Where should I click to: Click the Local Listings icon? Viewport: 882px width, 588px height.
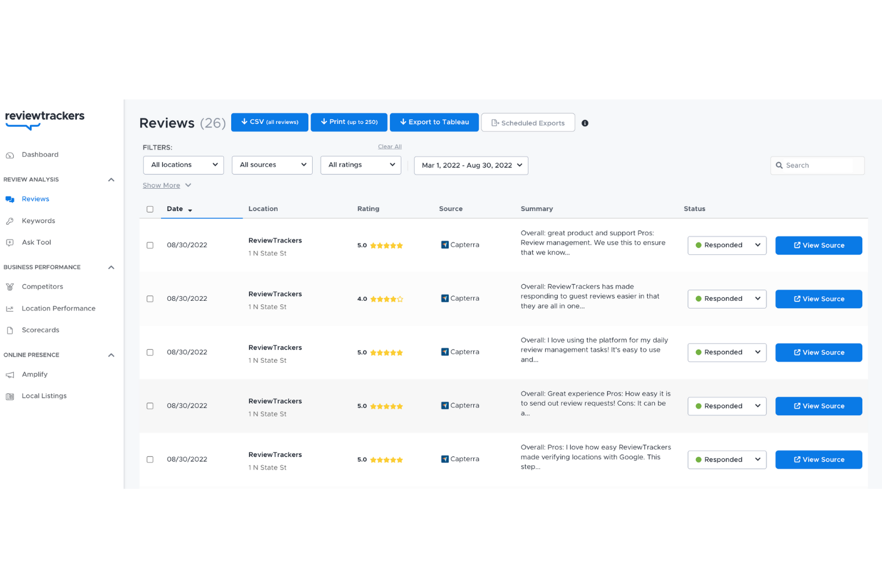(x=10, y=396)
